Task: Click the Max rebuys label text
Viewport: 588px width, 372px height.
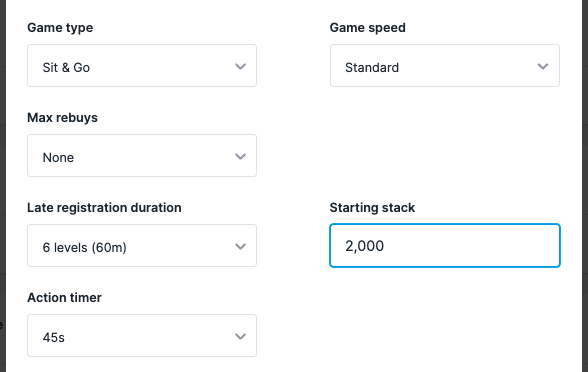Action: point(62,118)
